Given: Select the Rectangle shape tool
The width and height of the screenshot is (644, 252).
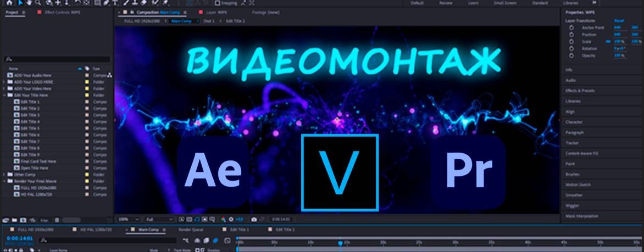Looking at the screenshot, I should (x=97, y=2).
